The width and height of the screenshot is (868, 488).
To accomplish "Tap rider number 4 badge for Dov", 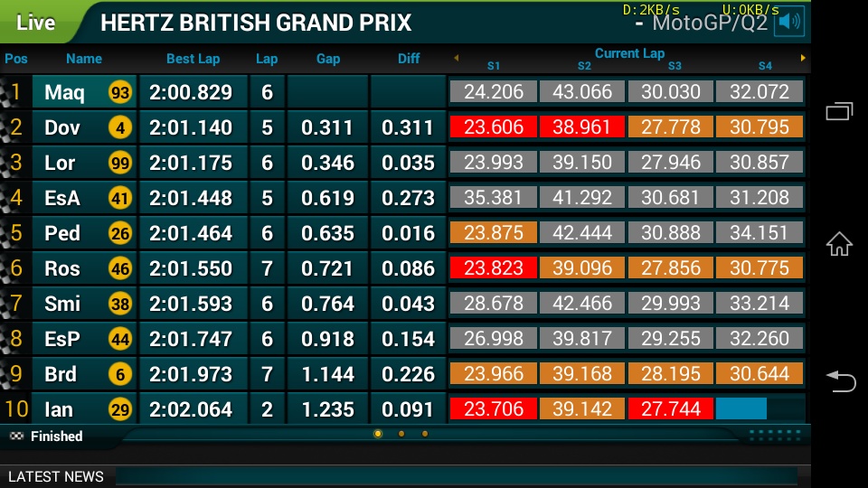I will coord(119,127).
